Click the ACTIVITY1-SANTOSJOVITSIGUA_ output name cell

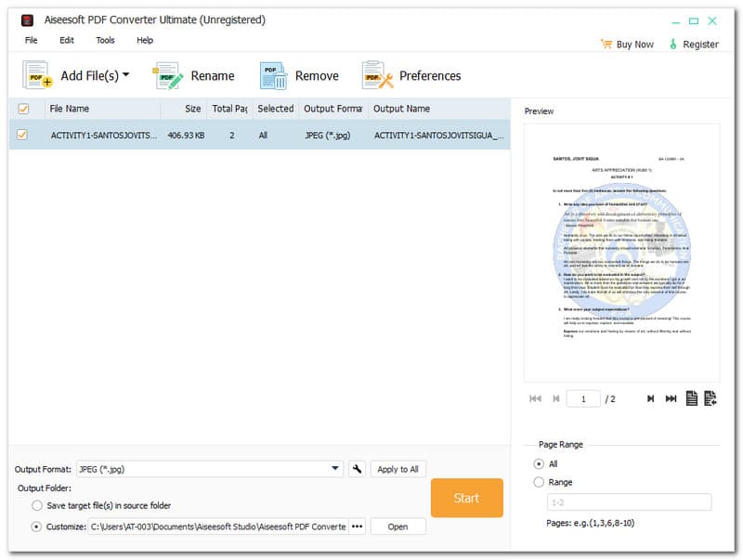point(439,136)
